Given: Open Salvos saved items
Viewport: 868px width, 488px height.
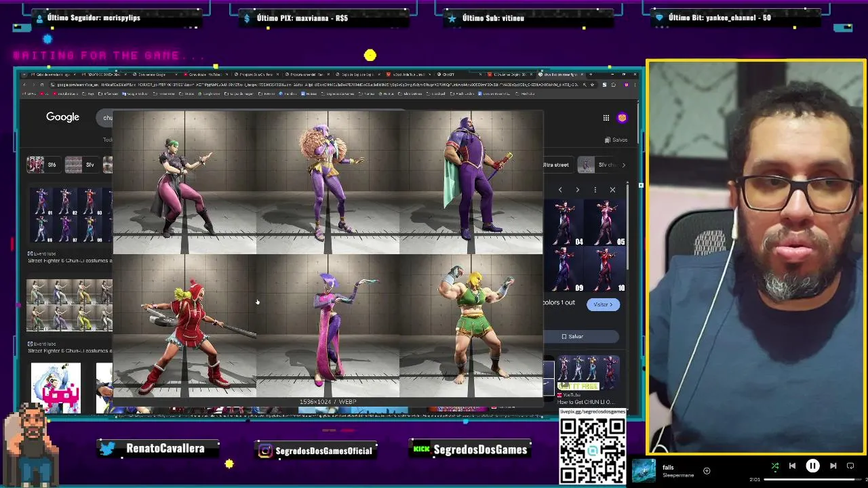Looking at the screenshot, I should [x=616, y=140].
